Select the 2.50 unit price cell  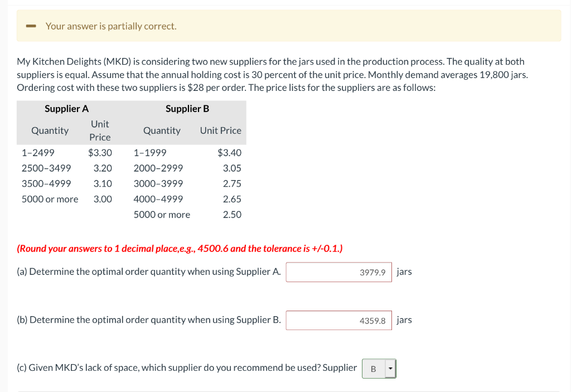pos(234,214)
